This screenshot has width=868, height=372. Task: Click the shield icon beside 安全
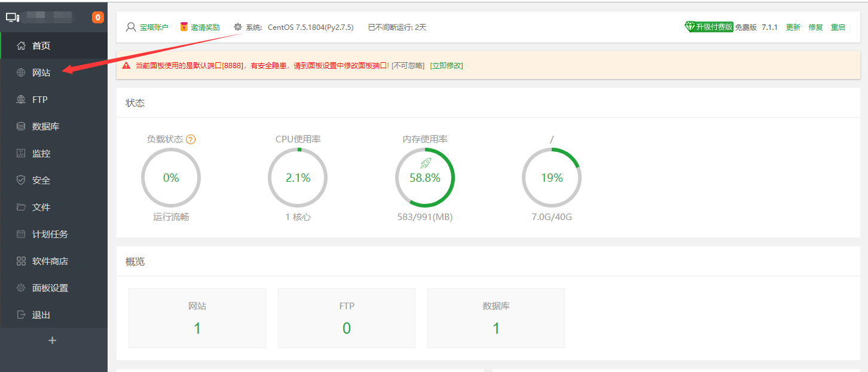21,181
